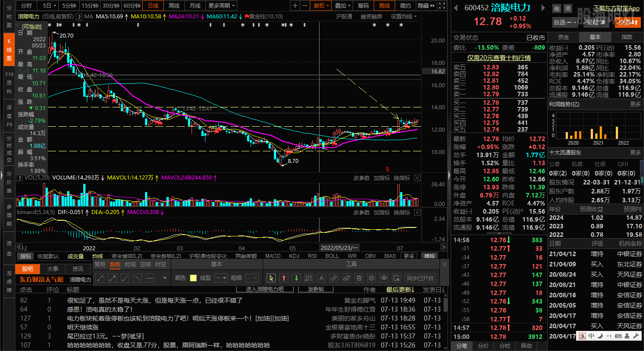Viewport: 644px width, 351px height.
Task: Click the 2022/05/23 date marker on timeline
Action: click(340, 248)
